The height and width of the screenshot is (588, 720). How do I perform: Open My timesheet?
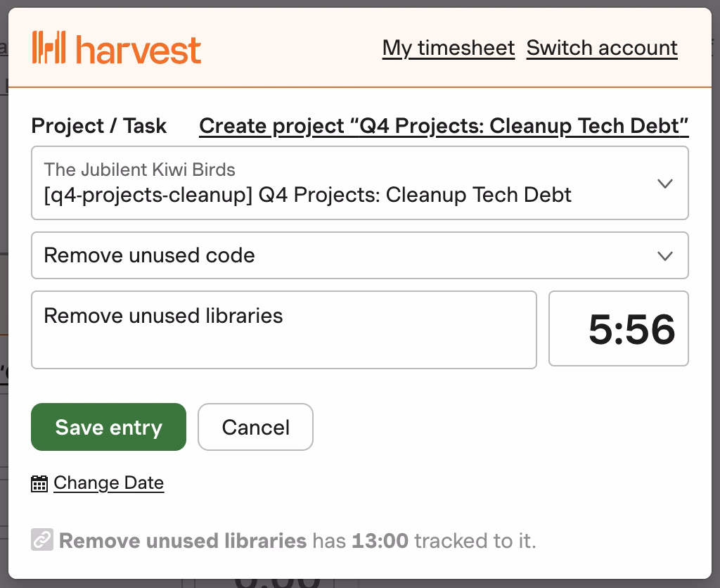[449, 48]
